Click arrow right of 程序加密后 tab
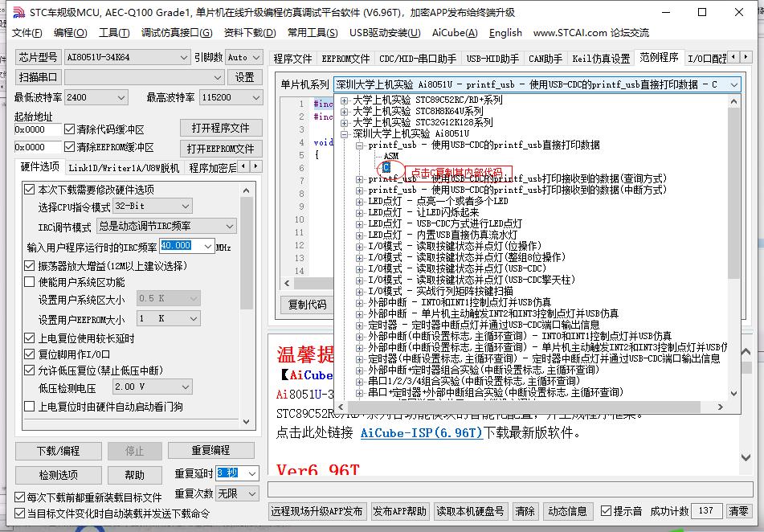The width and height of the screenshot is (764, 532). coord(255,166)
